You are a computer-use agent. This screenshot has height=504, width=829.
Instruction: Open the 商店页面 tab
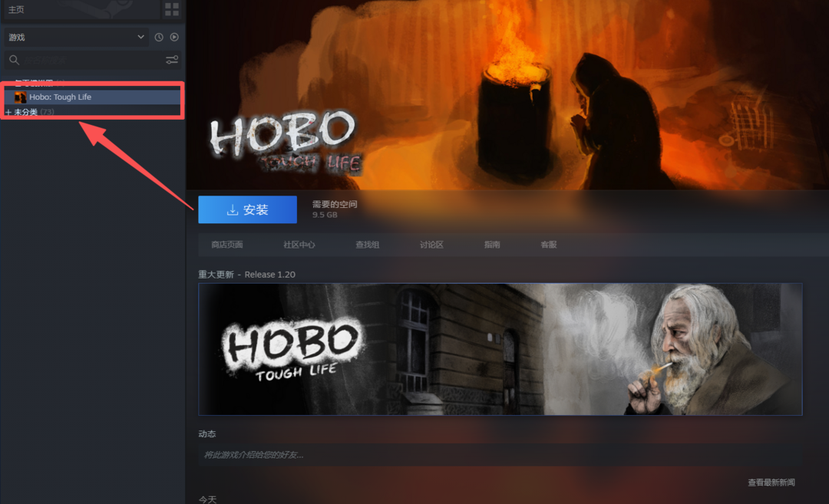pos(226,245)
